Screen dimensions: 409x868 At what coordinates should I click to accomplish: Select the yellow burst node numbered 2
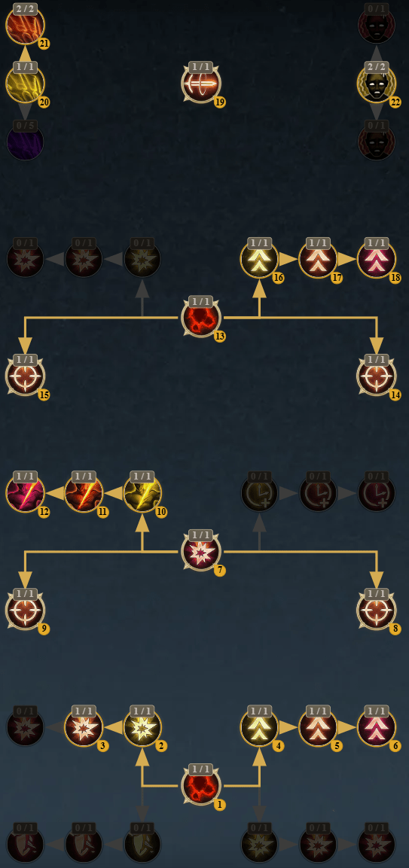pyautogui.click(x=142, y=727)
